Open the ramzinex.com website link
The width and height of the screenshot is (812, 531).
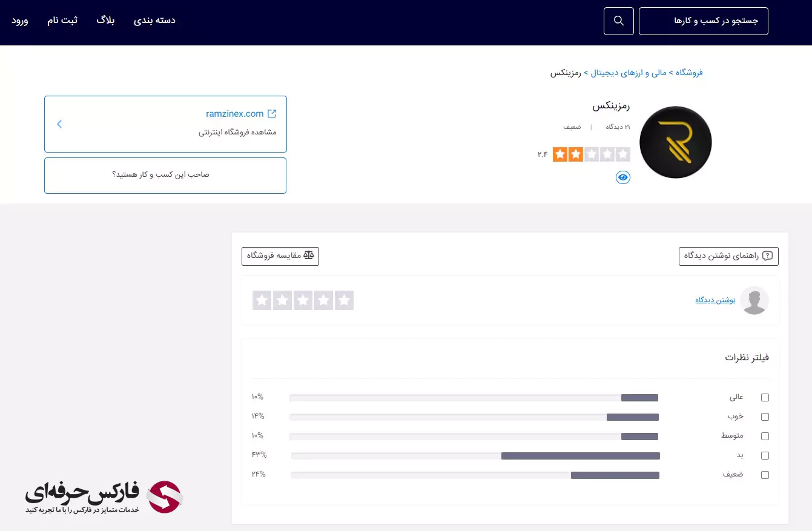[234, 114]
